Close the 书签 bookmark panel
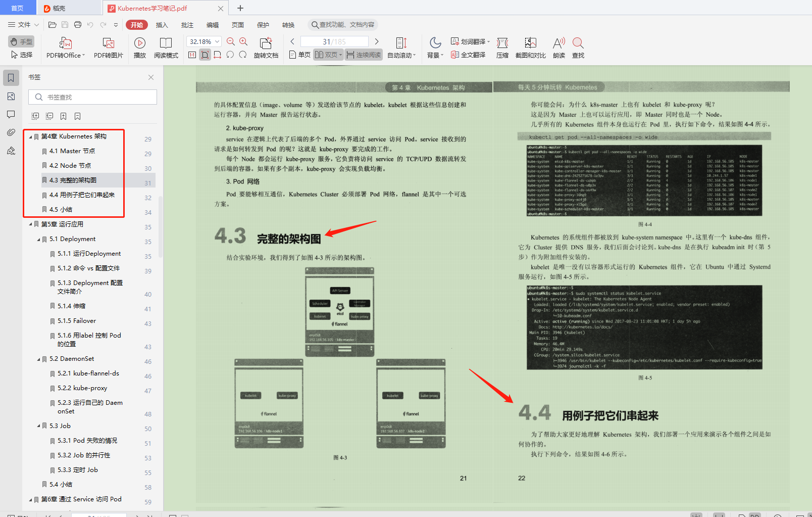The height and width of the screenshot is (517, 812). 151,77
